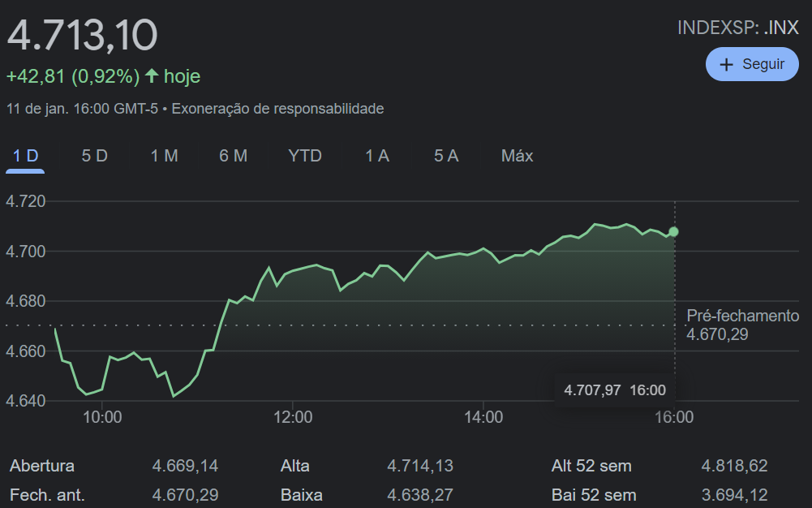Click the green up arrow icon

pyautogui.click(x=152, y=76)
